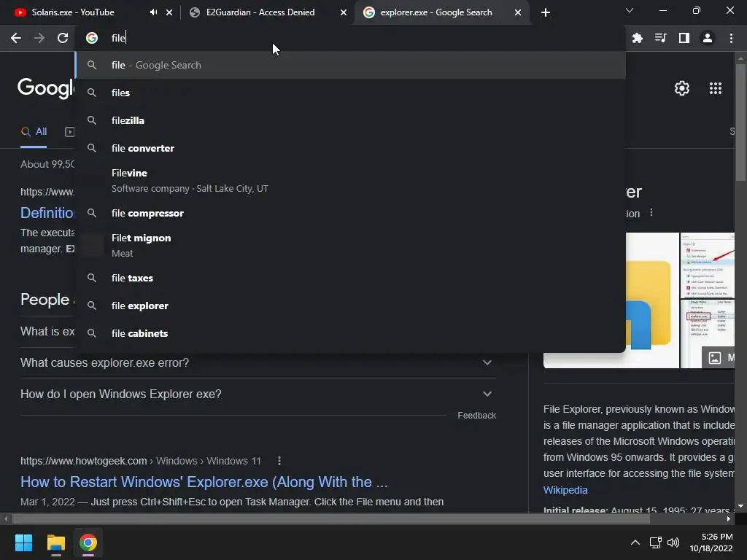Mute the Solaris.exe YouTube tab speaker icon
The height and width of the screenshot is (560, 747).
tap(153, 12)
